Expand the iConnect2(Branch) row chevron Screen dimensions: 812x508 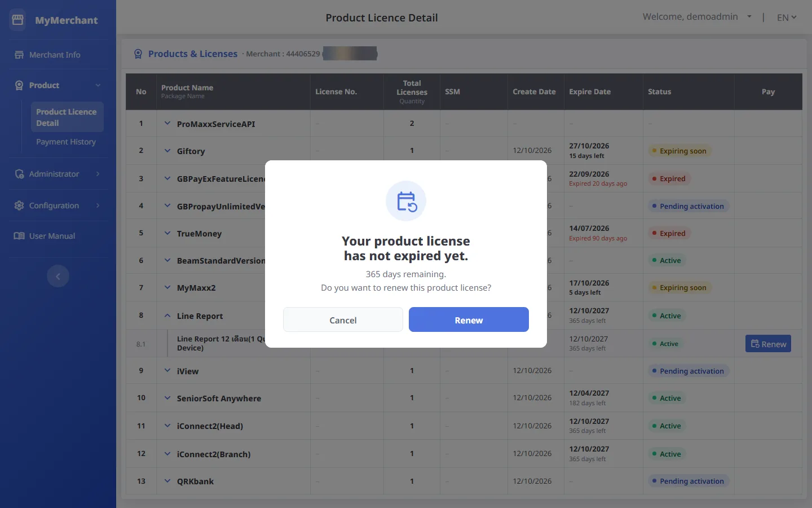coord(167,454)
